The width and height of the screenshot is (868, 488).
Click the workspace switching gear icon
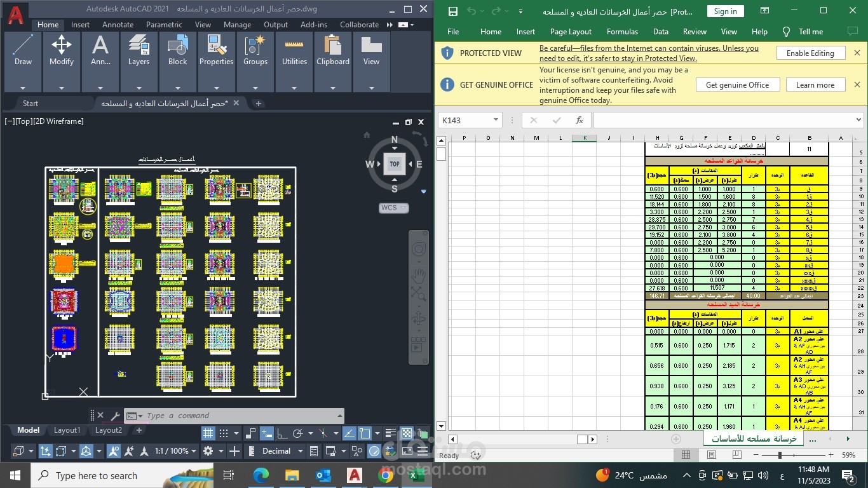(x=208, y=451)
